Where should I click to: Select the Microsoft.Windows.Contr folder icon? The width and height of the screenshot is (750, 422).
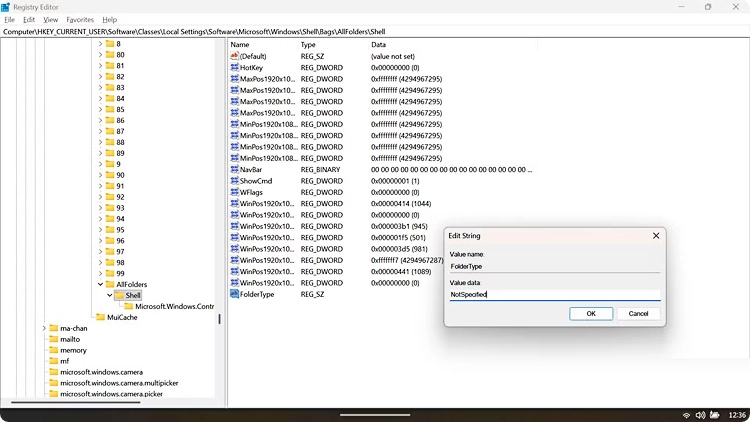pos(129,306)
